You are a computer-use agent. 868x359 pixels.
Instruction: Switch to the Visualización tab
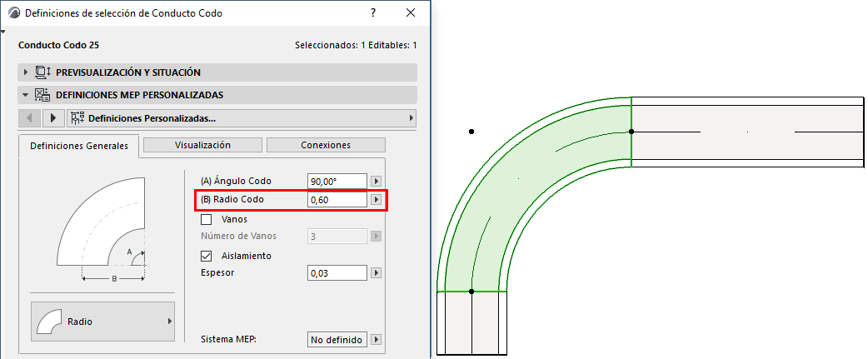202,145
